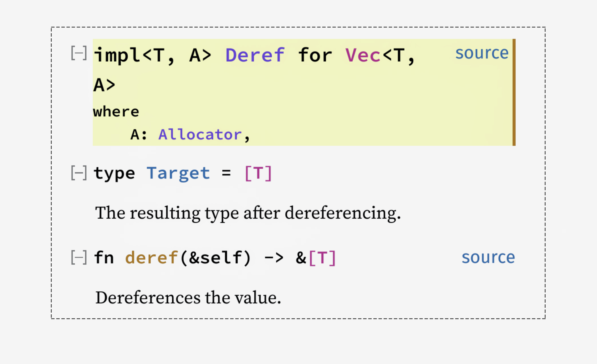This screenshot has width=597, height=364.
Task: Open slice [T] link in deref return type
Action: point(322,258)
